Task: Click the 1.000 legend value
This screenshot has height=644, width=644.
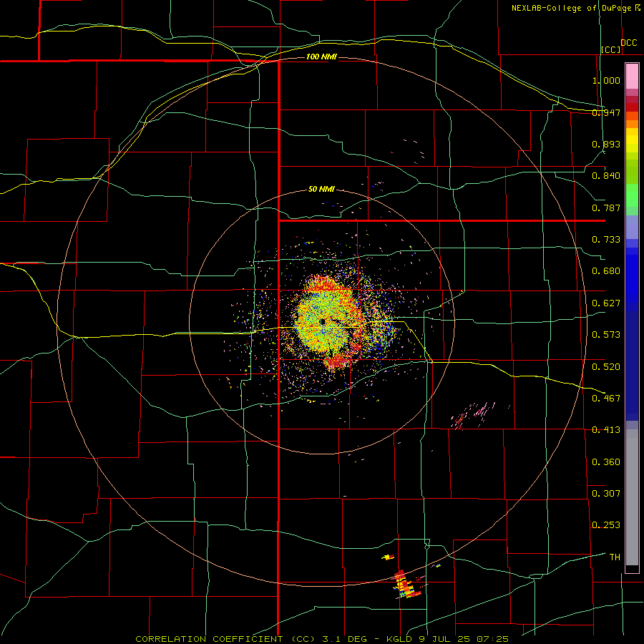Action: coord(606,80)
